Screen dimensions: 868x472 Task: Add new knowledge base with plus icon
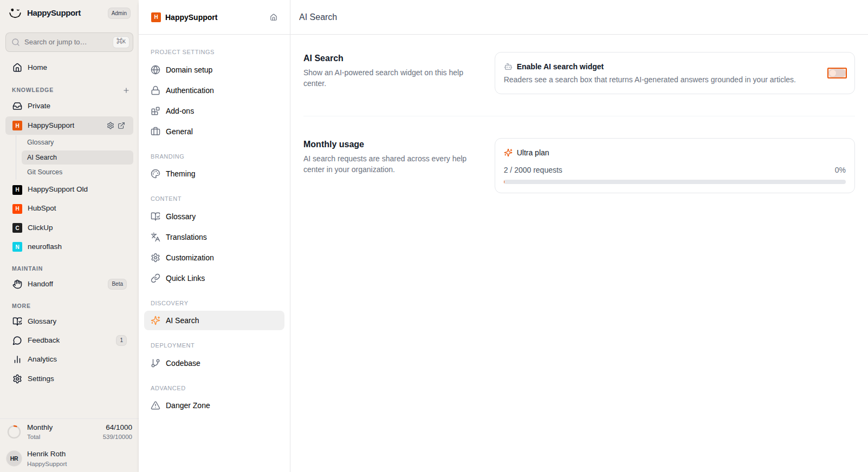pyautogui.click(x=126, y=90)
